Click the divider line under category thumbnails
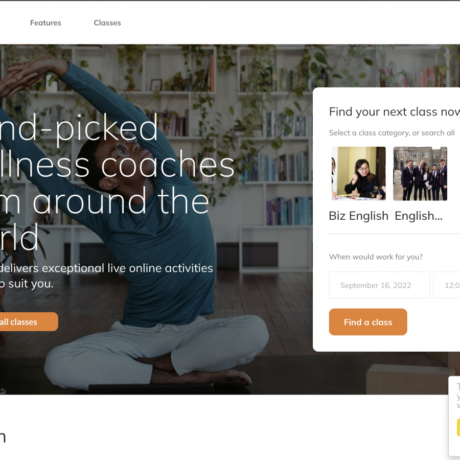Viewport: 460px width, 460px height. [x=394, y=234]
